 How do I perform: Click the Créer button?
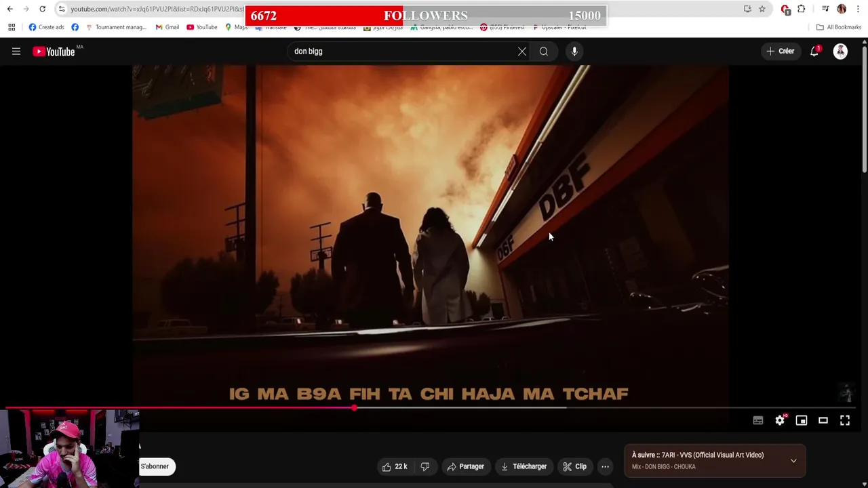[780, 52]
